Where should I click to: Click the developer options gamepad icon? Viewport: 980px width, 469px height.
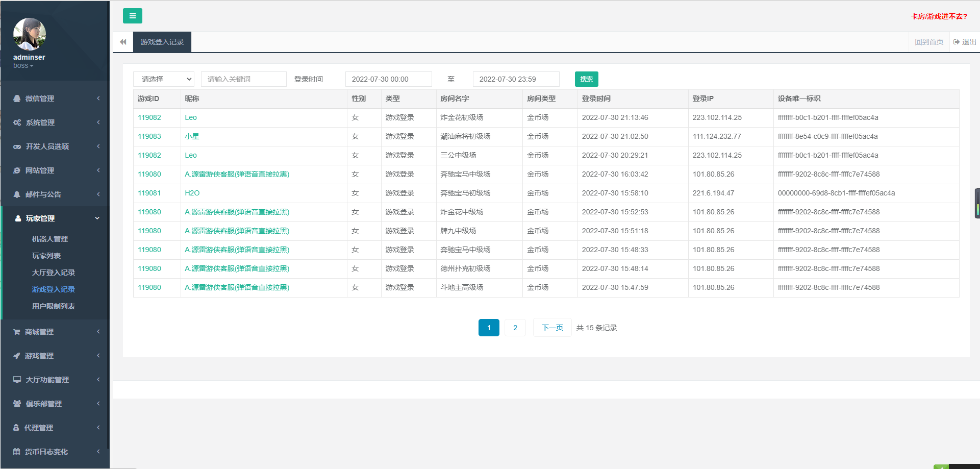[x=17, y=146]
